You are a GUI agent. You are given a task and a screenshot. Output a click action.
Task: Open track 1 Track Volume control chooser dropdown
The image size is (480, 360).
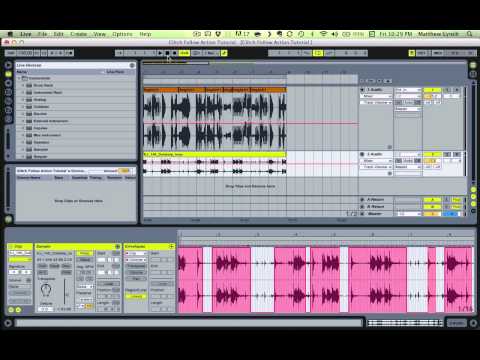point(376,102)
